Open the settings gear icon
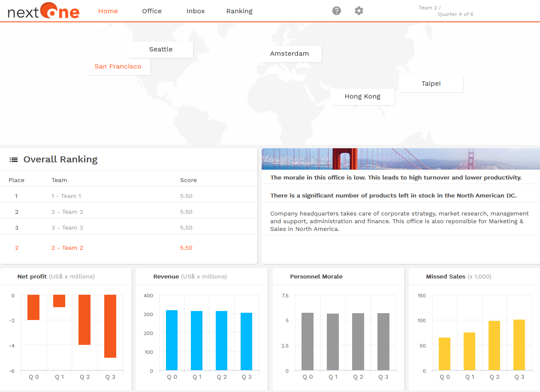Image resolution: width=540 pixels, height=392 pixels. click(x=359, y=11)
